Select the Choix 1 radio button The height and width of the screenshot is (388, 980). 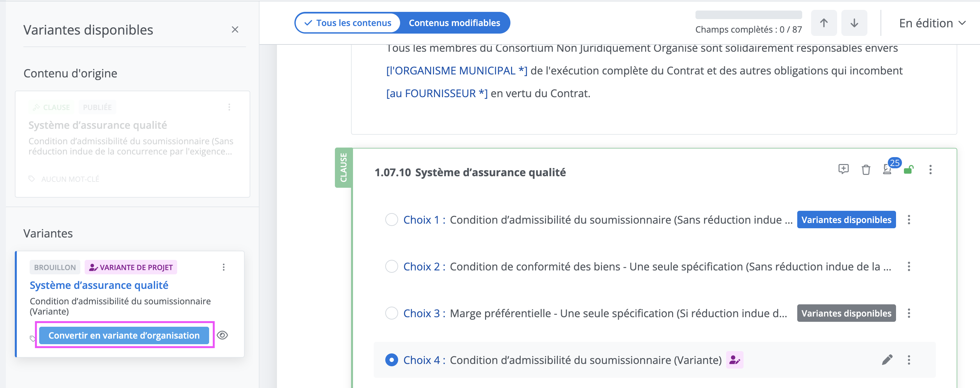click(x=392, y=219)
